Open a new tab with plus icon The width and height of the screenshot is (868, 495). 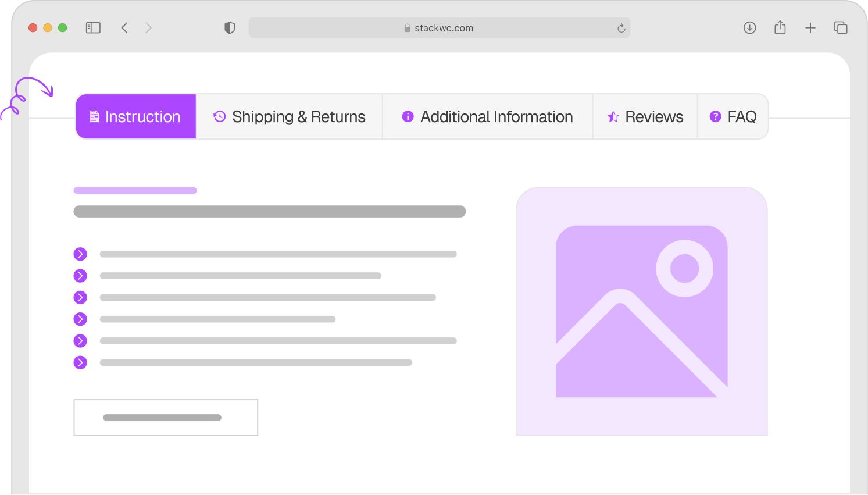810,28
